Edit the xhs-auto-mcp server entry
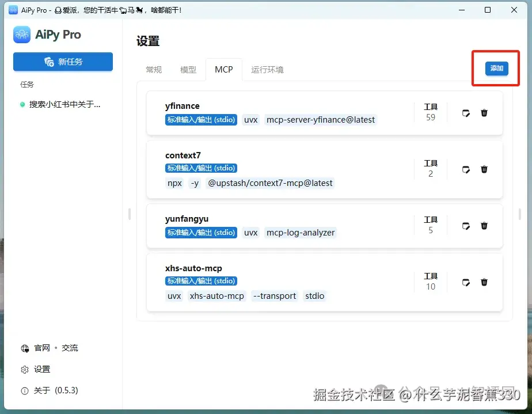532x414 pixels. [466, 282]
